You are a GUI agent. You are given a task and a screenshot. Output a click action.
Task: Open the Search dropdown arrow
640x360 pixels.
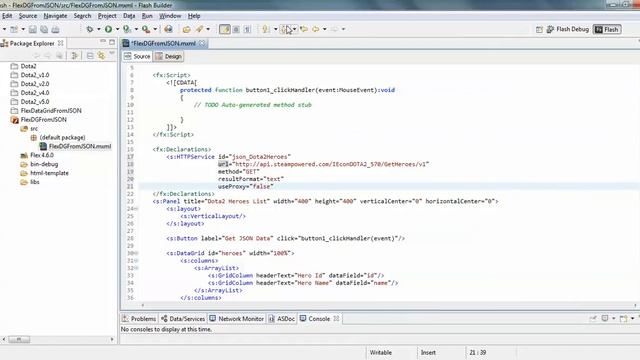208,29
